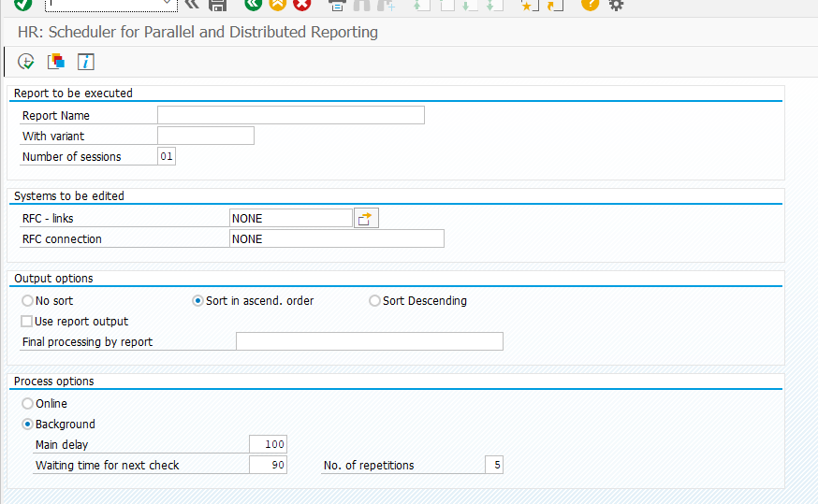Select the Online process option
818x504 pixels.
click(27, 404)
